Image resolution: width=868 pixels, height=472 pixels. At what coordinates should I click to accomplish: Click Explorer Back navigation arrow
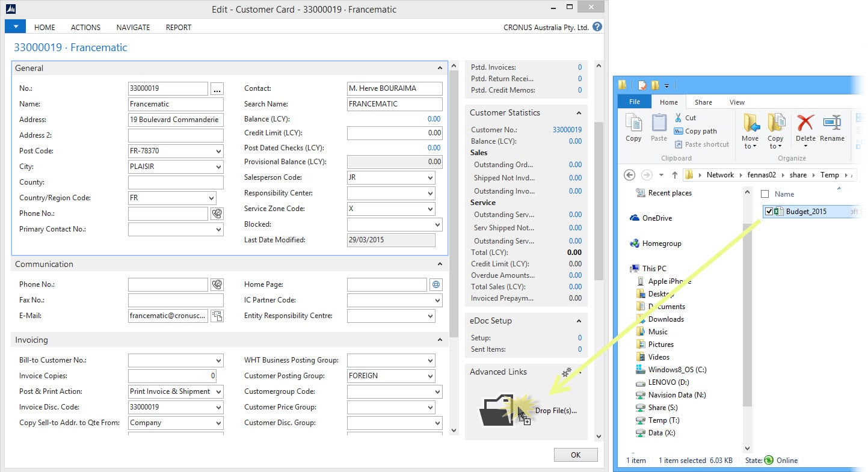point(629,175)
